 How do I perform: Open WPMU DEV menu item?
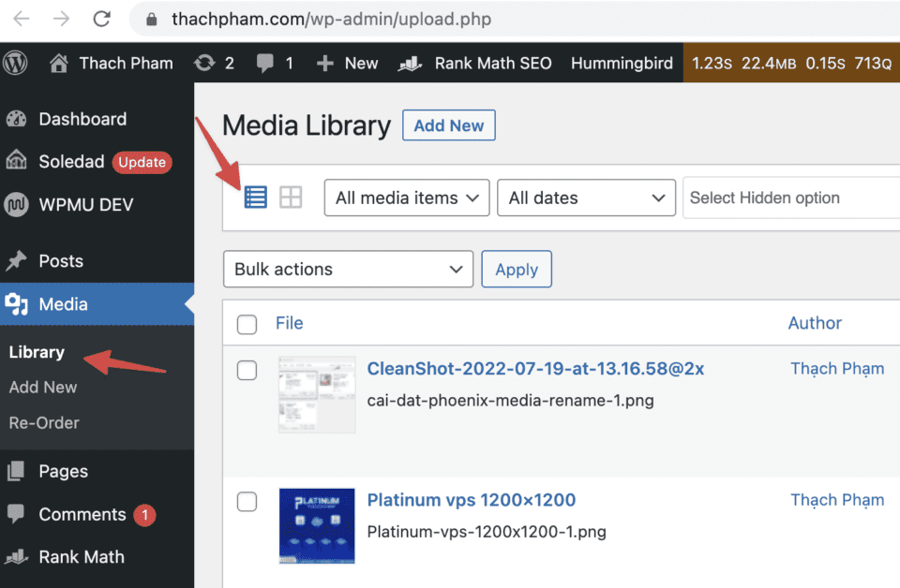tap(86, 204)
